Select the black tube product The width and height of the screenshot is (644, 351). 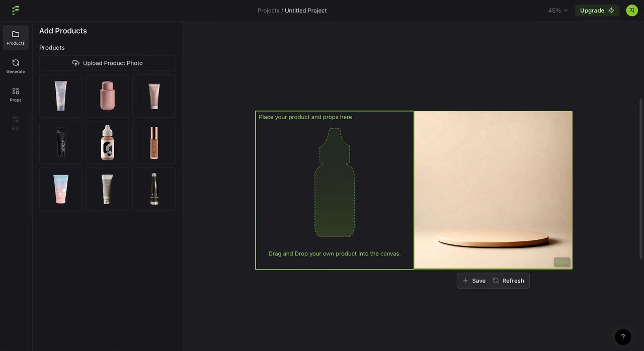point(61,142)
